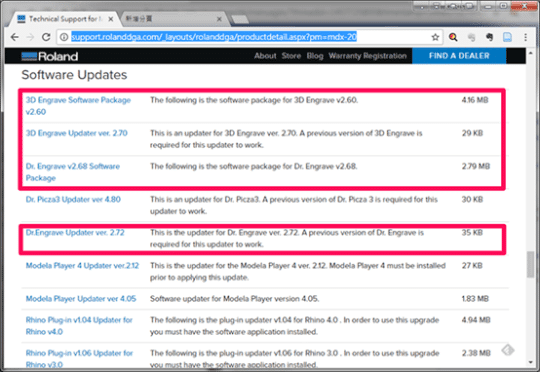Click the browser back arrow

[x=14, y=37]
